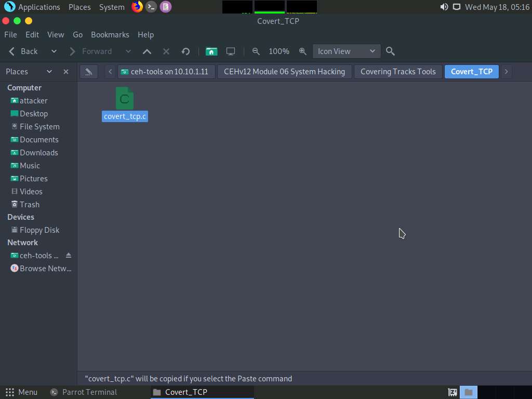532x399 pixels.
Task: Click the Computer toolbar icon
Action: 231,51
